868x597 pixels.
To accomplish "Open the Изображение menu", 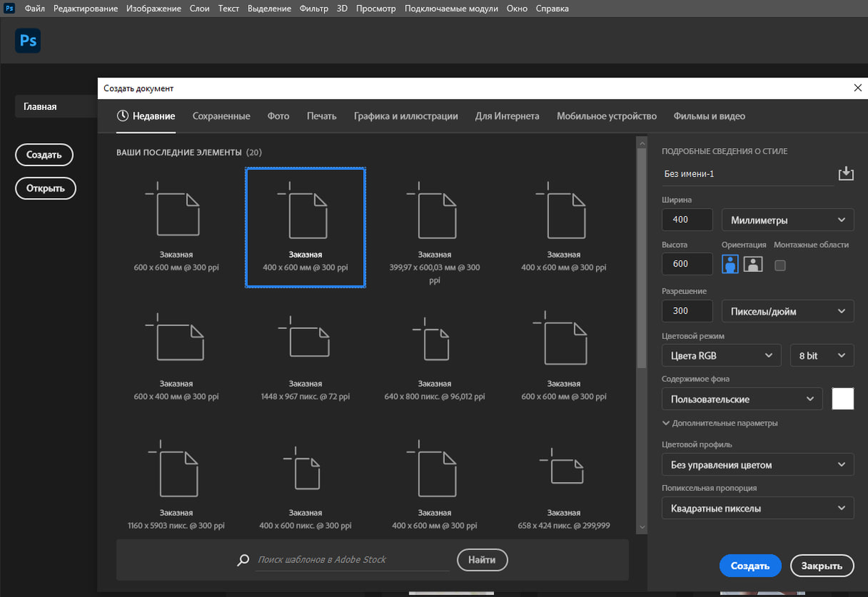I will [155, 9].
